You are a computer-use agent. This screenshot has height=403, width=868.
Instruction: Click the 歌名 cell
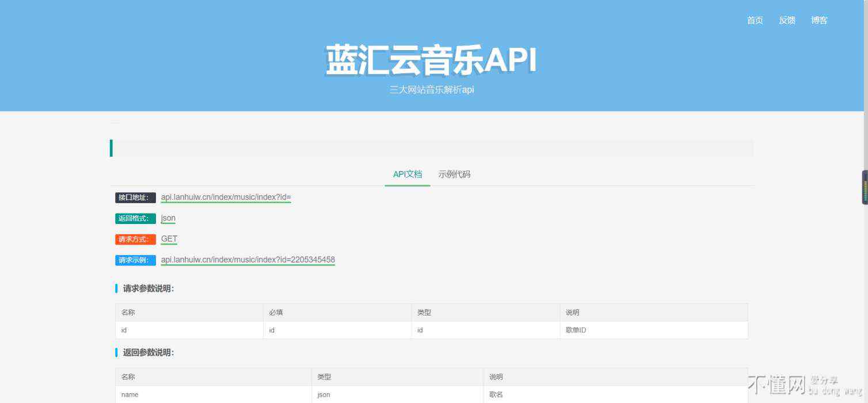[x=496, y=395]
